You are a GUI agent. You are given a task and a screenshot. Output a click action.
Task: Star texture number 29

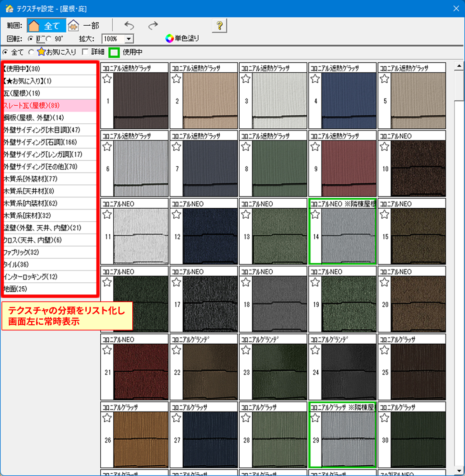click(x=315, y=418)
